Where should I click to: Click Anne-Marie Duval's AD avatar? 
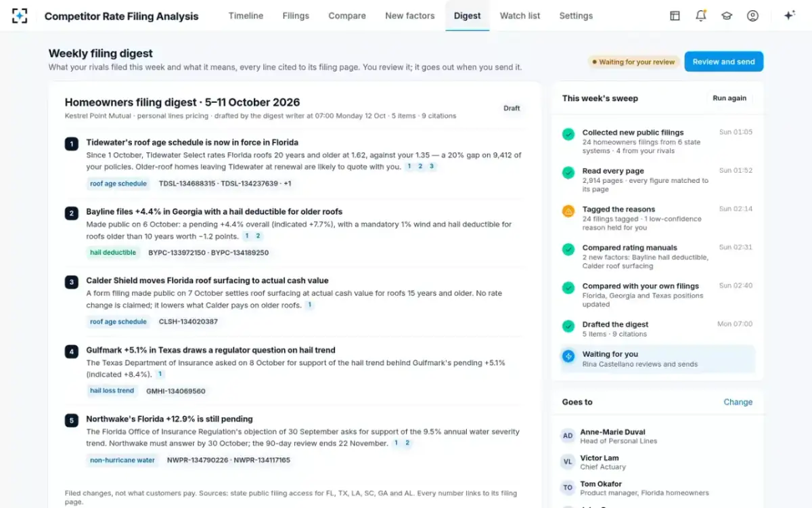[568, 436]
